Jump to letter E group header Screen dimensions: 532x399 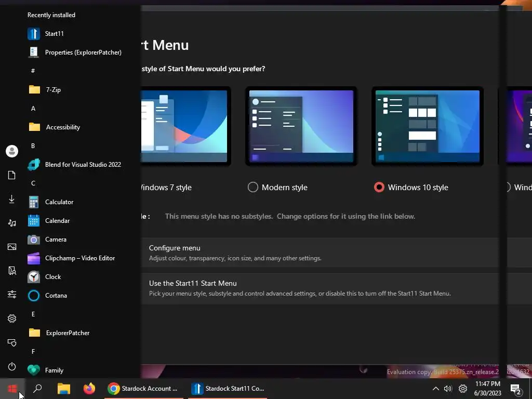[x=33, y=314]
